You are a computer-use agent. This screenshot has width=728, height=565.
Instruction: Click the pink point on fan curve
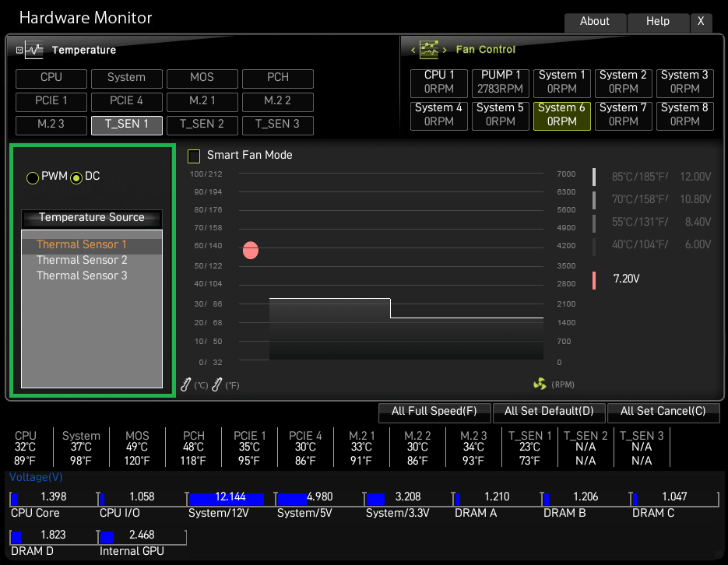(x=250, y=250)
